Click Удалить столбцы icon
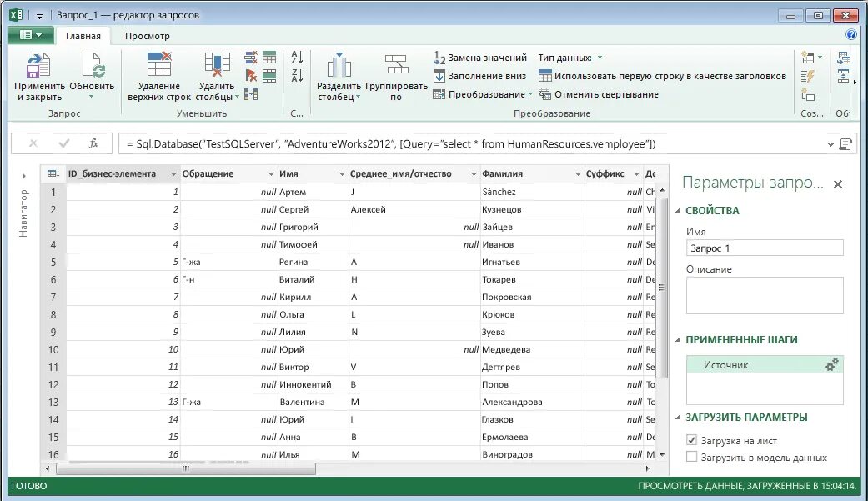The height and width of the screenshot is (501, 868). click(x=217, y=64)
